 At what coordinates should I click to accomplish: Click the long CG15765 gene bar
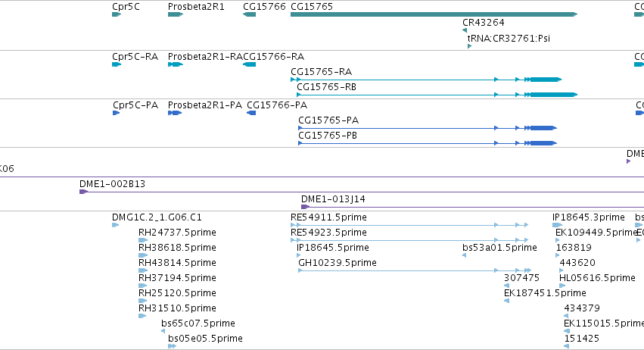[434, 14]
